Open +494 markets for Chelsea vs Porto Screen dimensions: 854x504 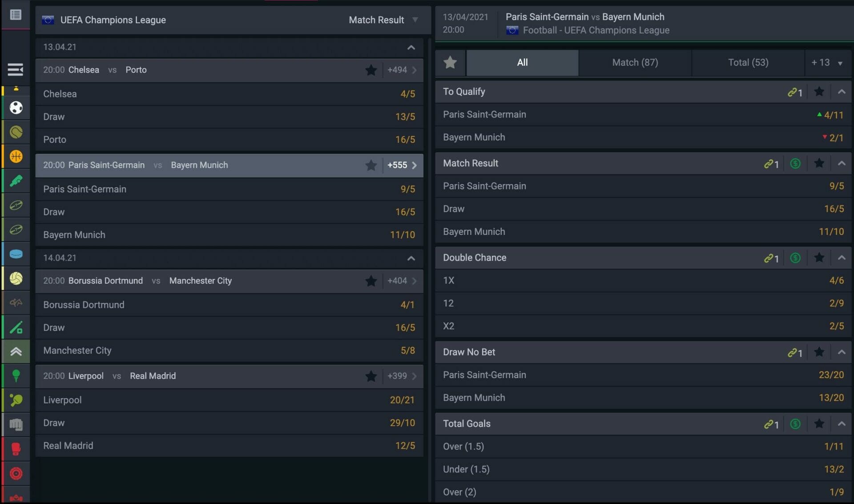point(402,70)
